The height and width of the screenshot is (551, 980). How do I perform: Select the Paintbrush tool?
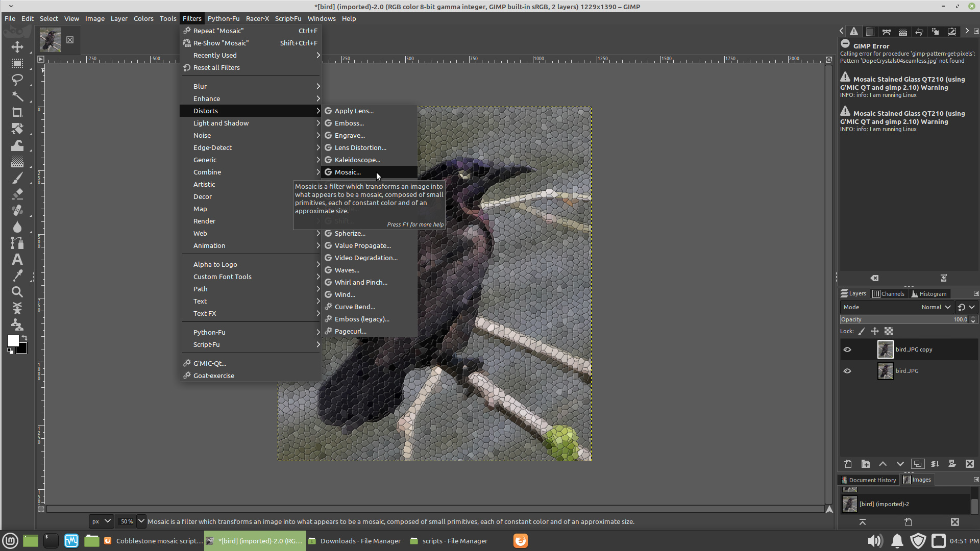click(x=17, y=178)
